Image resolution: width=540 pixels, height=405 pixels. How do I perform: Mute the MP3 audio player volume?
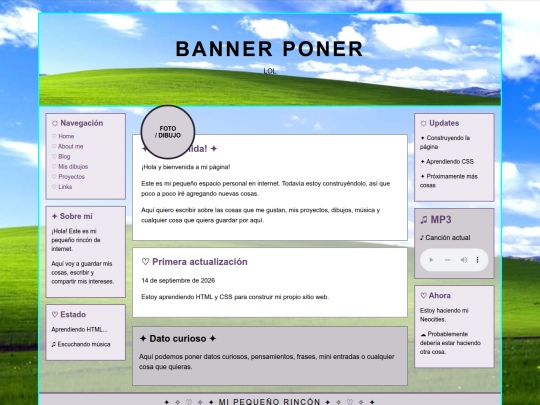(464, 260)
